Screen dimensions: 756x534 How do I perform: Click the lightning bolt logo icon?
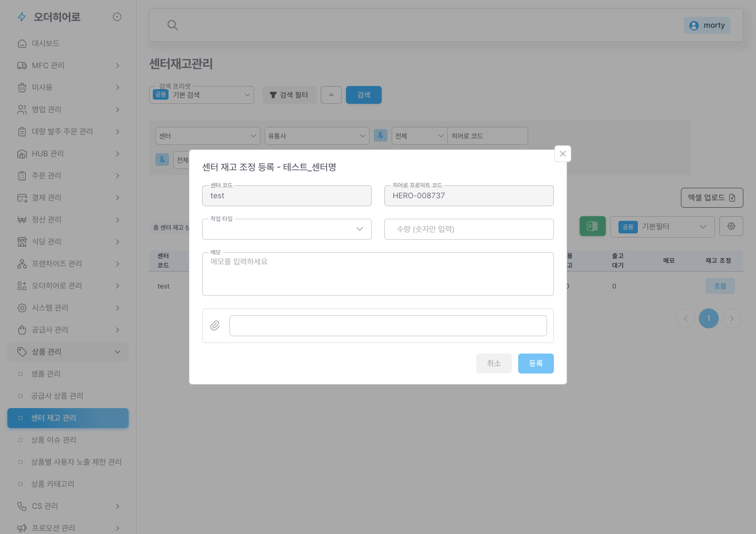22,17
